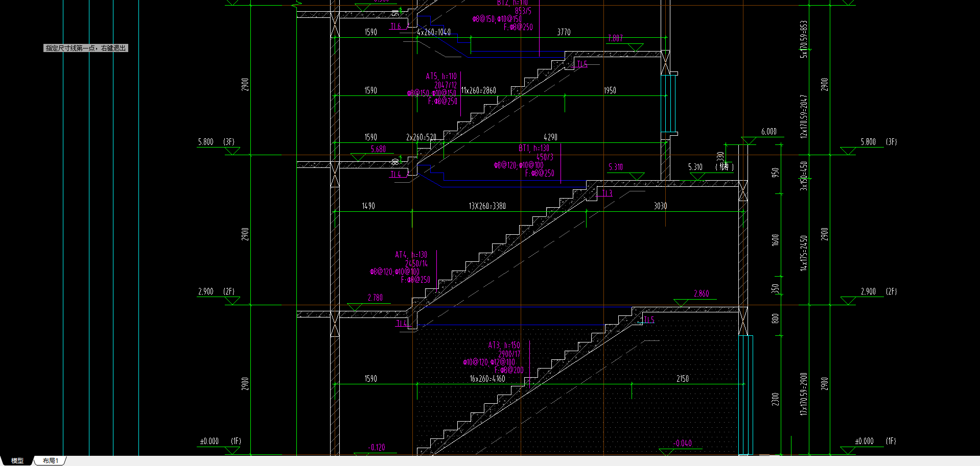Select stair label AT5, h=110
980x466 pixels.
click(x=441, y=76)
